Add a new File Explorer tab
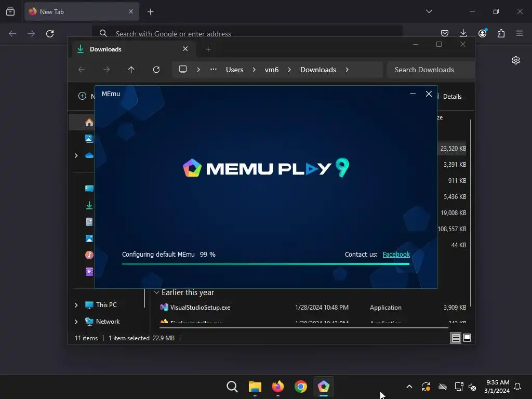The height and width of the screenshot is (399, 532). [x=208, y=49]
